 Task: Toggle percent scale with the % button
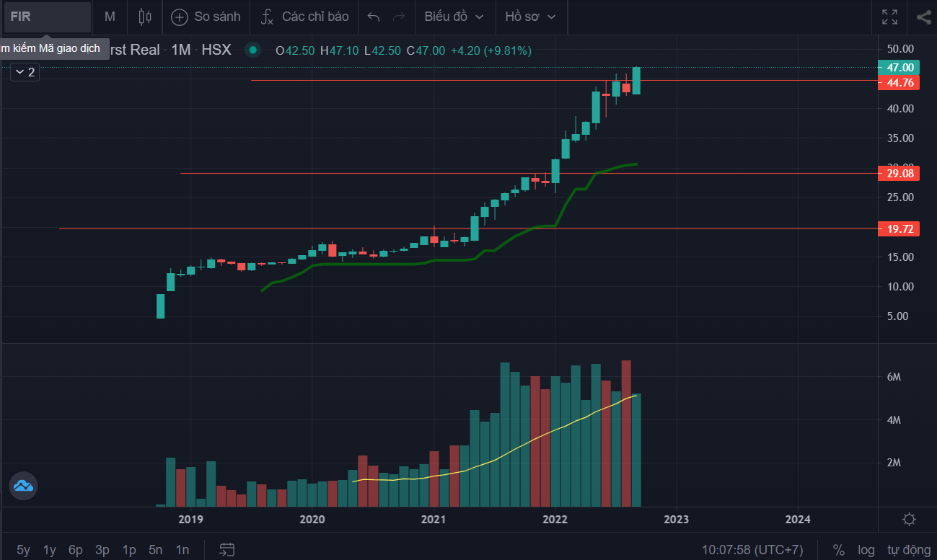coord(838,550)
